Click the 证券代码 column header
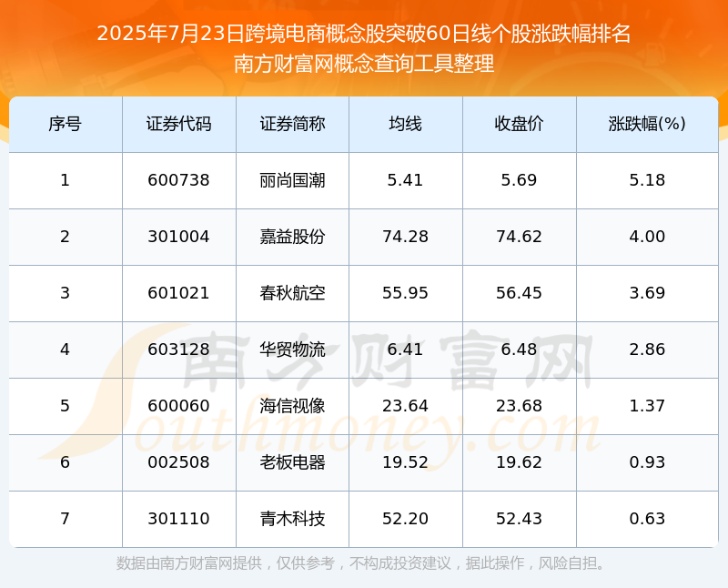The width and height of the screenshot is (728, 588). click(178, 124)
